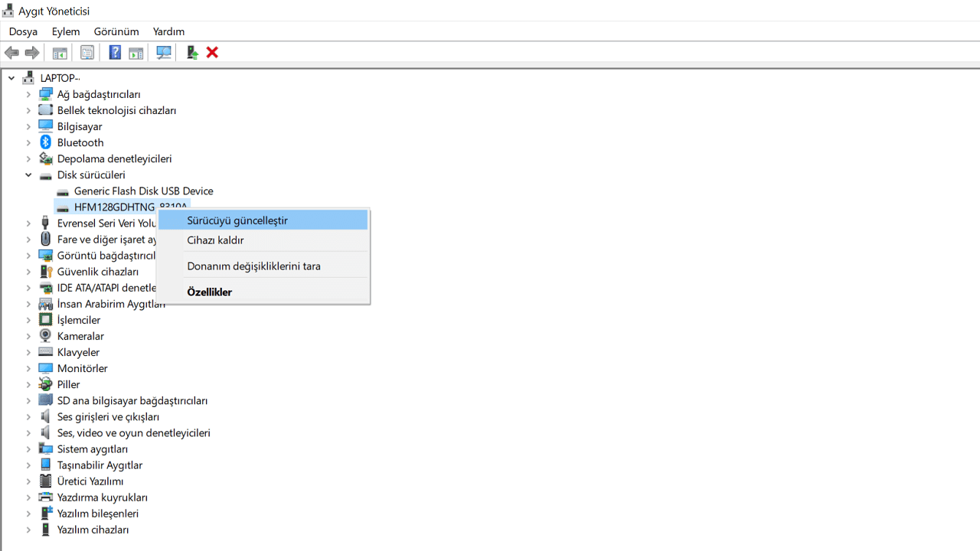This screenshot has width=980, height=551.
Task: Click the scan for hardware changes toolbar icon
Action: 164,53
